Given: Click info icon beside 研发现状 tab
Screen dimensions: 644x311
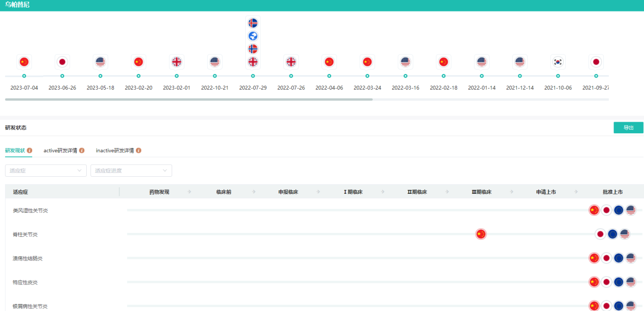Looking at the screenshot, I should (30, 150).
